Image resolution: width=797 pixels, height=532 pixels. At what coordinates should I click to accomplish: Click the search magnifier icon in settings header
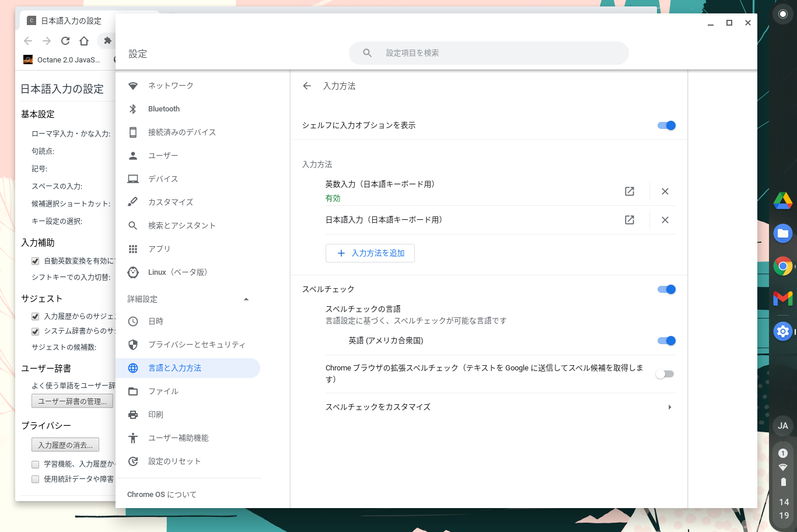coord(367,53)
